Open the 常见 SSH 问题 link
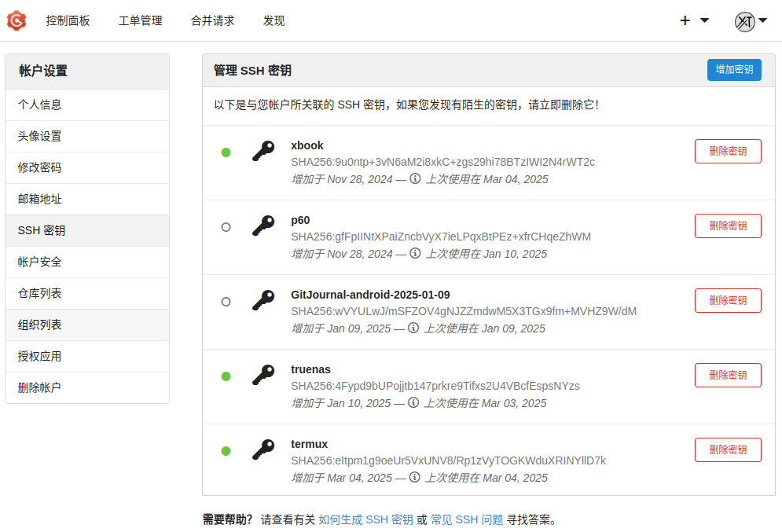 (467, 519)
